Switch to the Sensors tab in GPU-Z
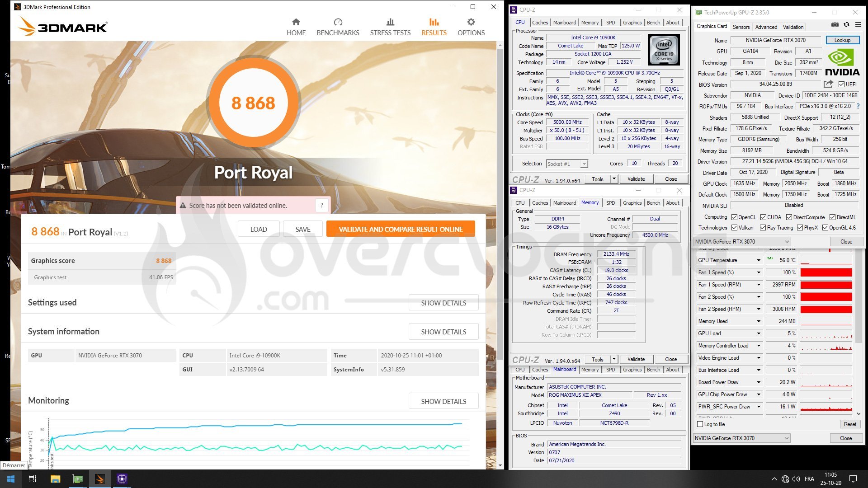This screenshot has width=868, height=488. (x=741, y=27)
